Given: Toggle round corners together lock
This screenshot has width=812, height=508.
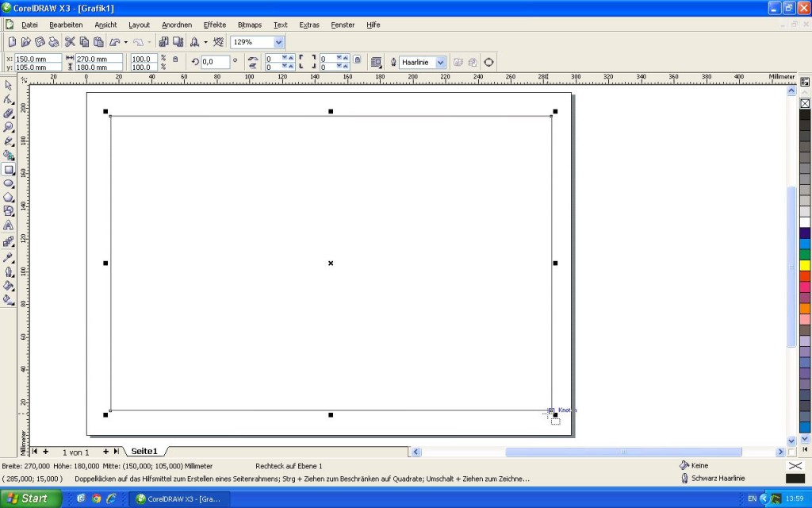Looking at the screenshot, I should 357,60.
